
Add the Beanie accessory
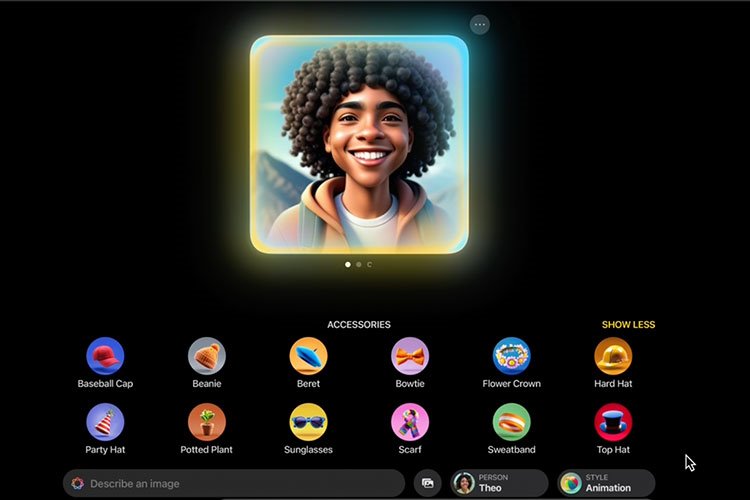pos(207,356)
